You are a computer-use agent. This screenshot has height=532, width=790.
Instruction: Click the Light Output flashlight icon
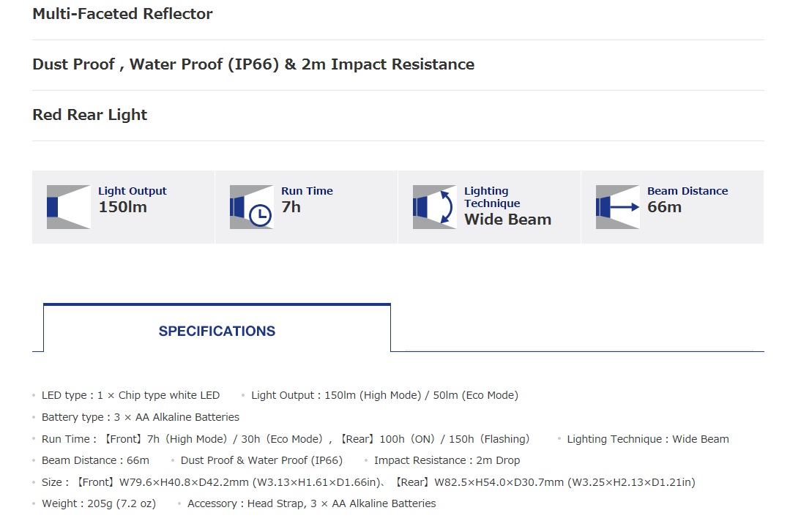pos(68,207)
